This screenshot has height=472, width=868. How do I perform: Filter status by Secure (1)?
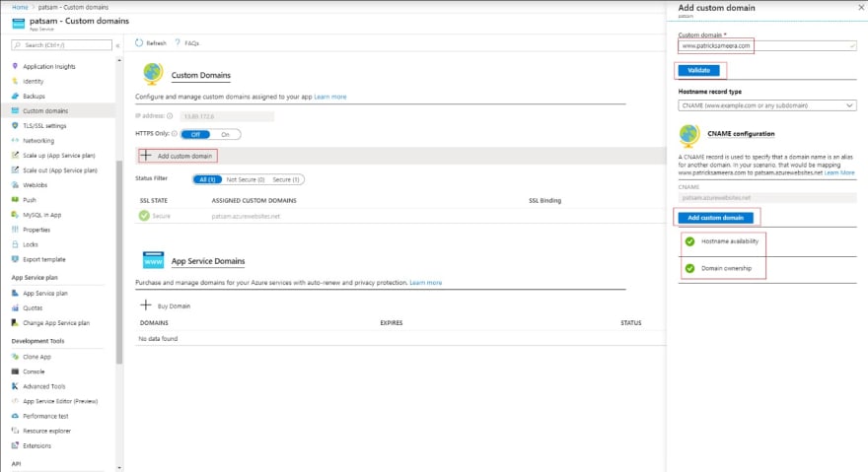click(x=286, y=180)
